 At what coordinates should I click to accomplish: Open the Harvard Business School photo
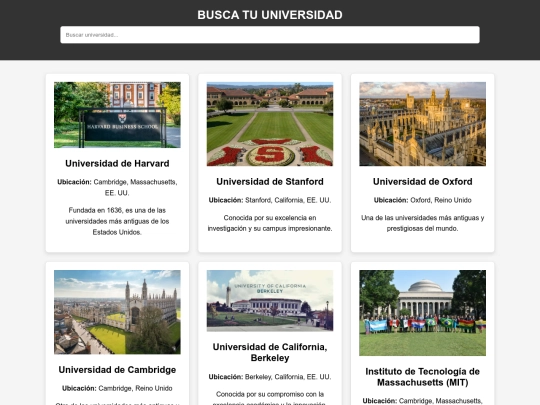click(x=117, y=115)
